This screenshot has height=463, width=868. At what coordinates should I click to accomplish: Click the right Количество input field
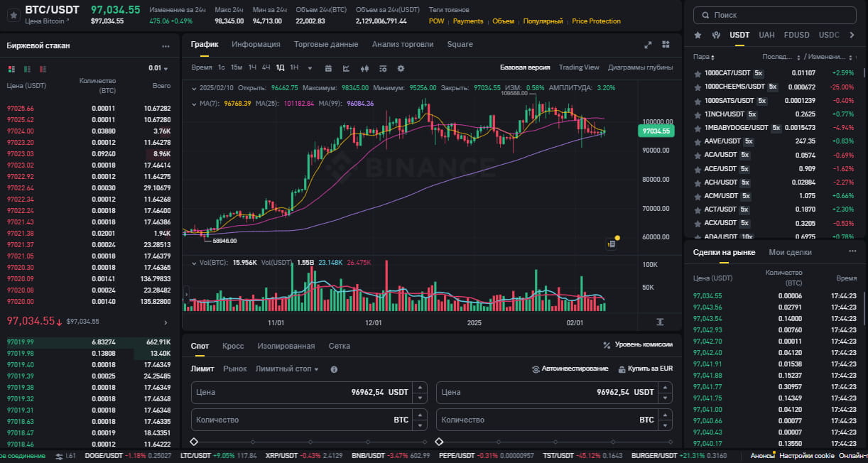coord(555,420)
